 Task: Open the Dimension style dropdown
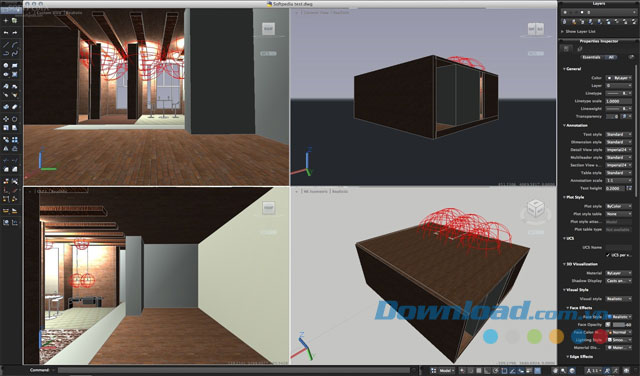click(x=619, y=142)
